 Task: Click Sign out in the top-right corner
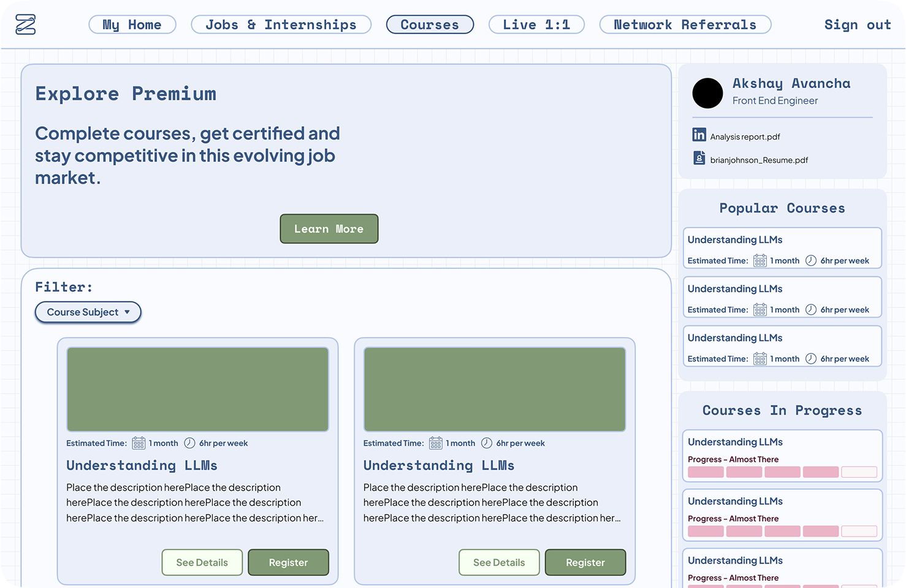coord(858,24)
